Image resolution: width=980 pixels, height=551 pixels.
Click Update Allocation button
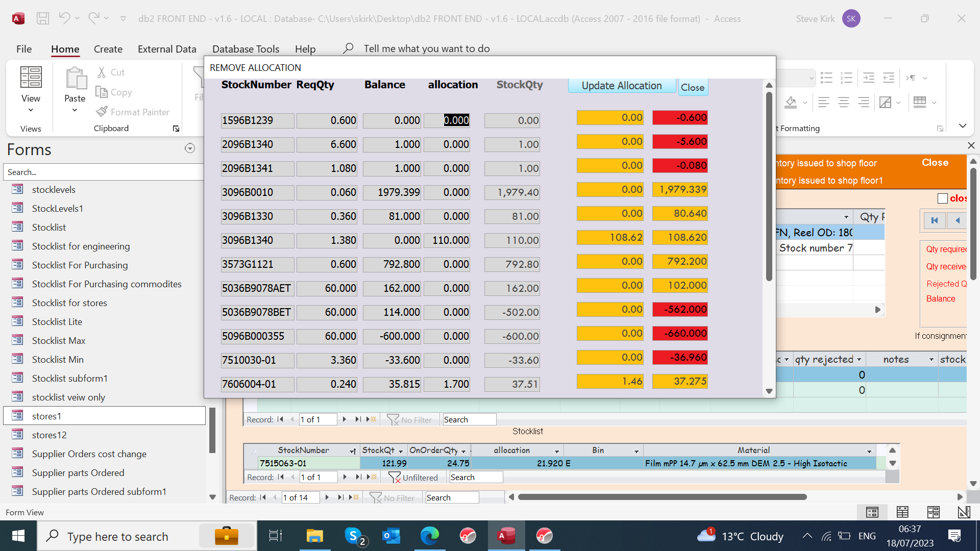(x=622, y=86)
